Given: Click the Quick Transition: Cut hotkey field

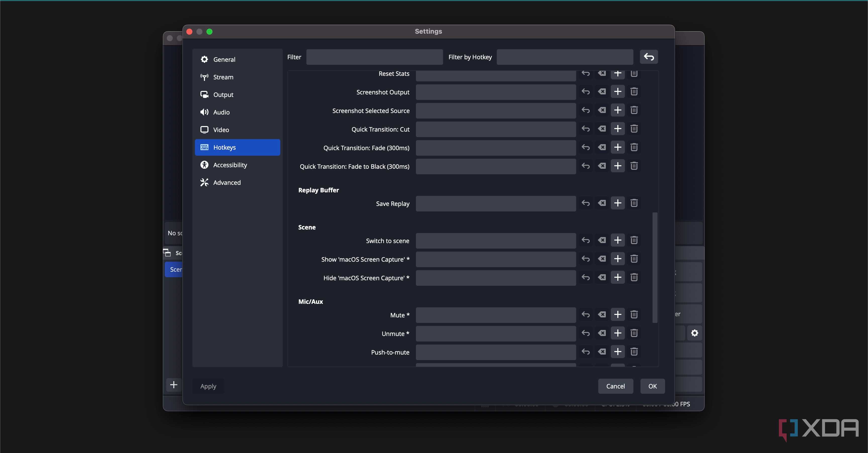Looking at the screenshot, I should 496,129.
